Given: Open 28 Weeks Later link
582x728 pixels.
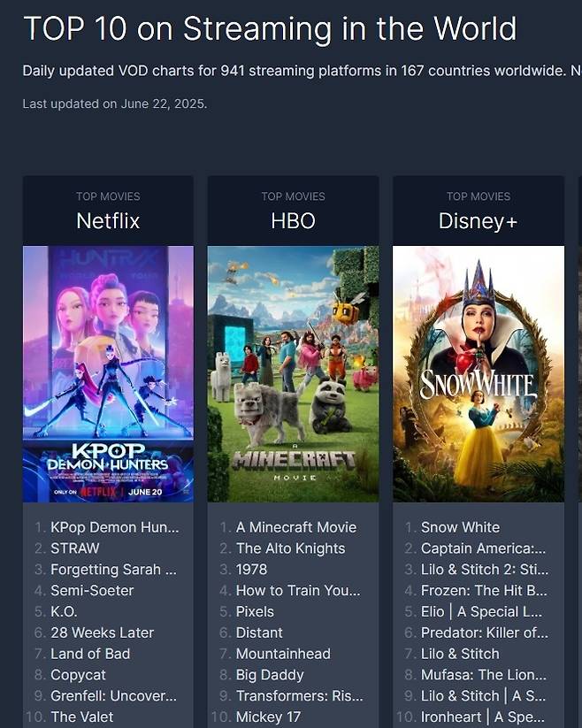Looking at the screenshot, I should coord(102,632).
